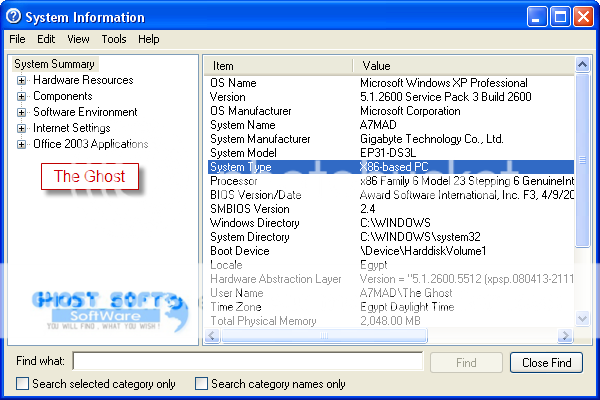This screenshot has width=600, height=400.
Task: Expand the Components node
Action: coord(21,96)
